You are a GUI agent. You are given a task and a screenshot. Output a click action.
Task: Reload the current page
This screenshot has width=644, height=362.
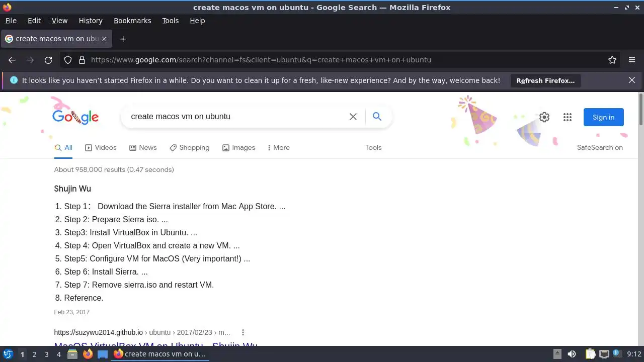coord(48,60)
